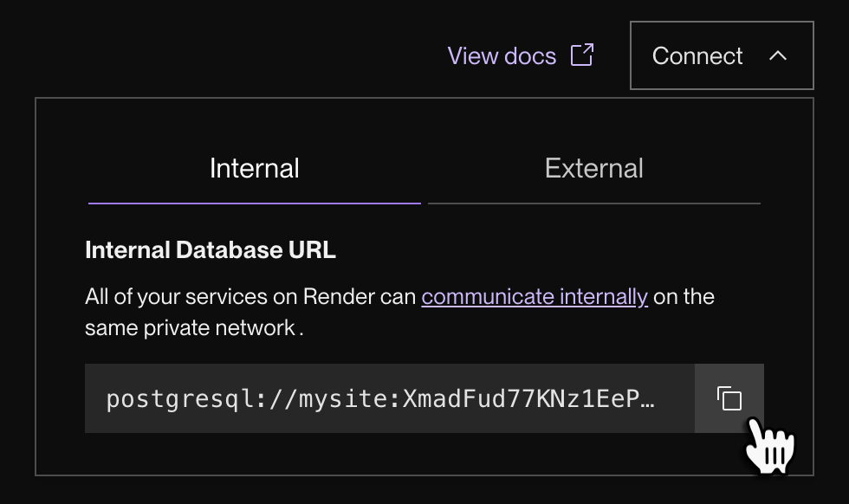Click the box-arrow icon after View docs text
Image resolution: width=849 pixels, height=504 pixels.
pyautogui.click(x=582, y=55)
